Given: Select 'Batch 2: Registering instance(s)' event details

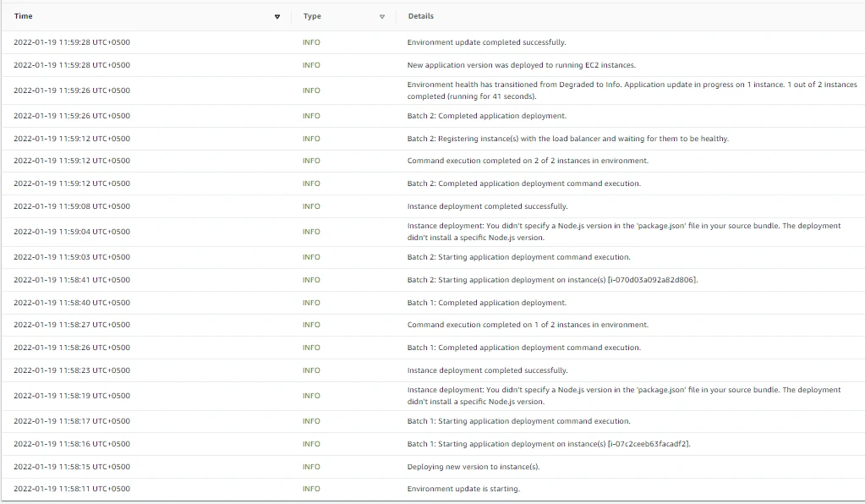Looking at the screenshot, I should pyautogui.click(x=567, y=139).
